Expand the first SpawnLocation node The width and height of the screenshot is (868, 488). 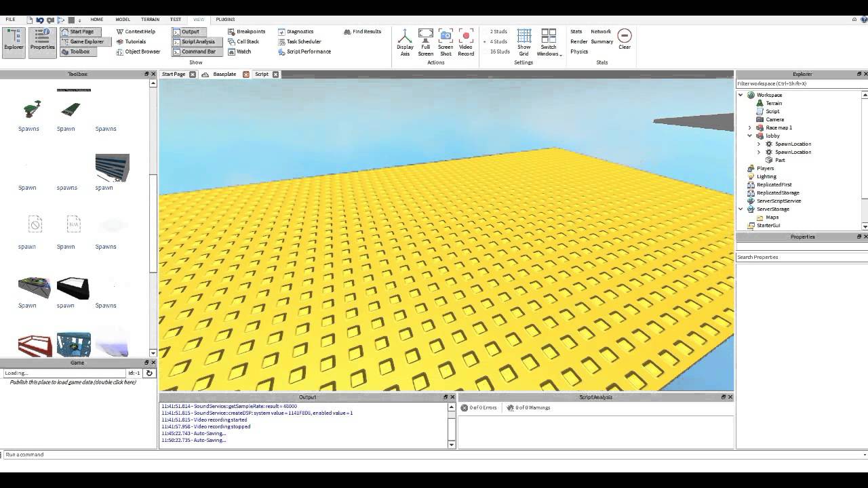[x=758, y=144]
